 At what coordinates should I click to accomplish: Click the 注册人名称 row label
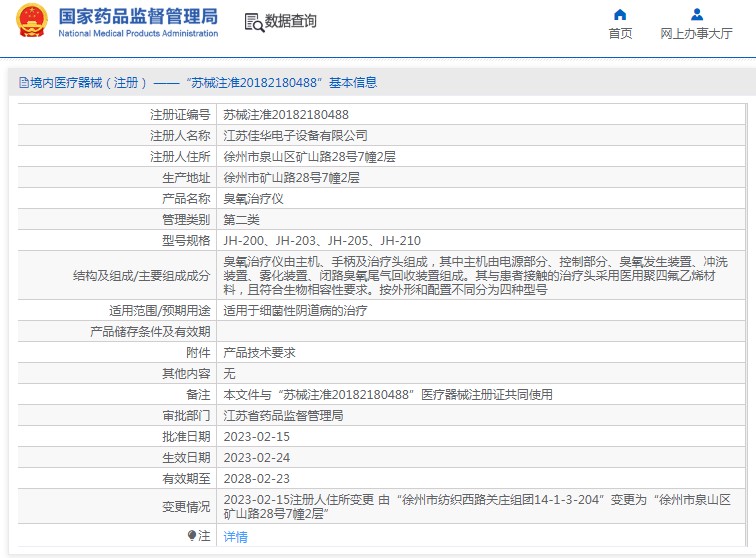tap(180, 136)
